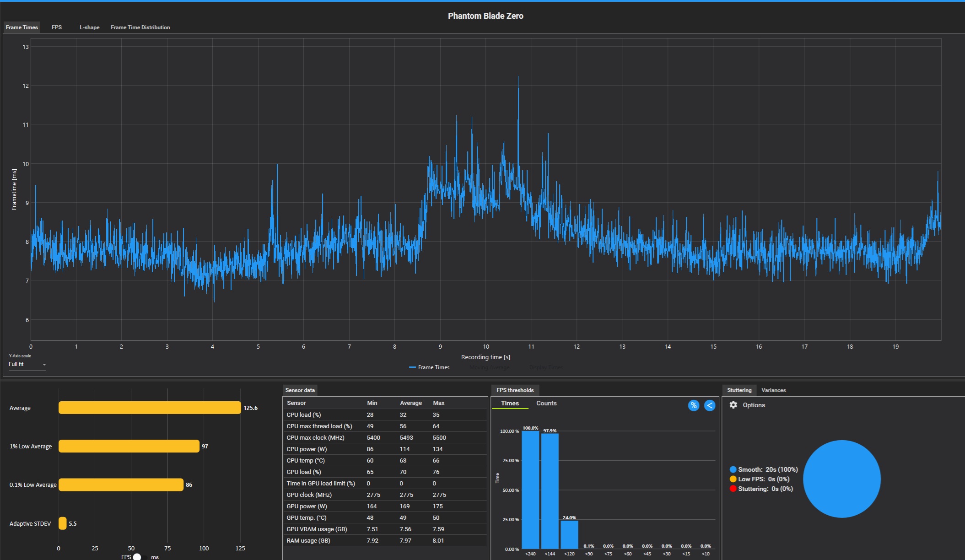Click the Low FPS orange legend dot
The width and height of the screenshot is (965, 560).
[733, 479]
